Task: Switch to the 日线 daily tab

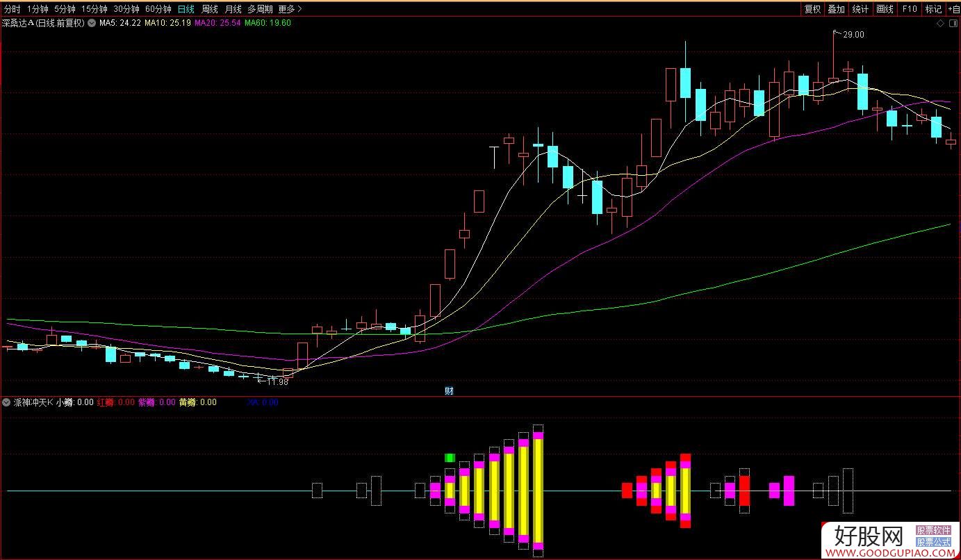Action: (x=186, y=9)
